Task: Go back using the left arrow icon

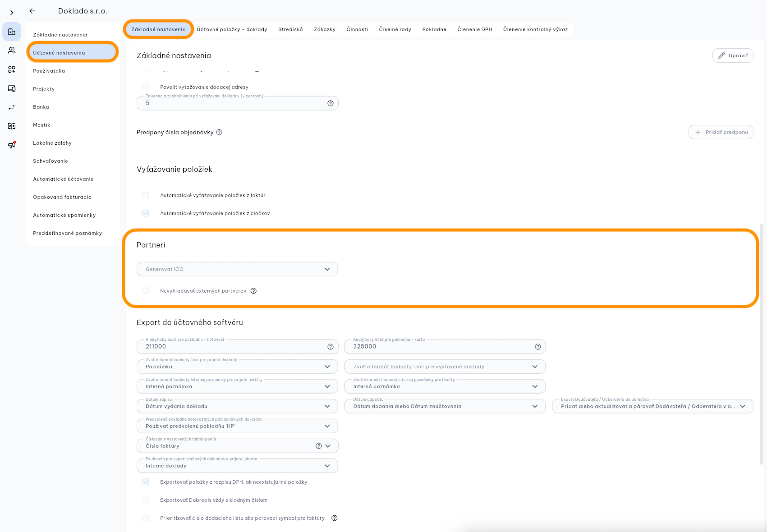Action: point(32,11)
